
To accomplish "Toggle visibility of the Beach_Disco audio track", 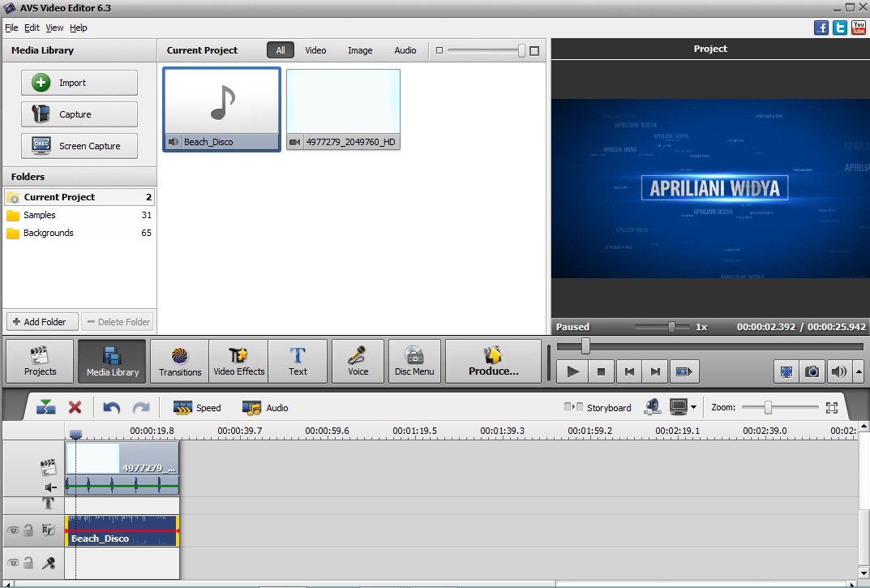I will [12, 530].
